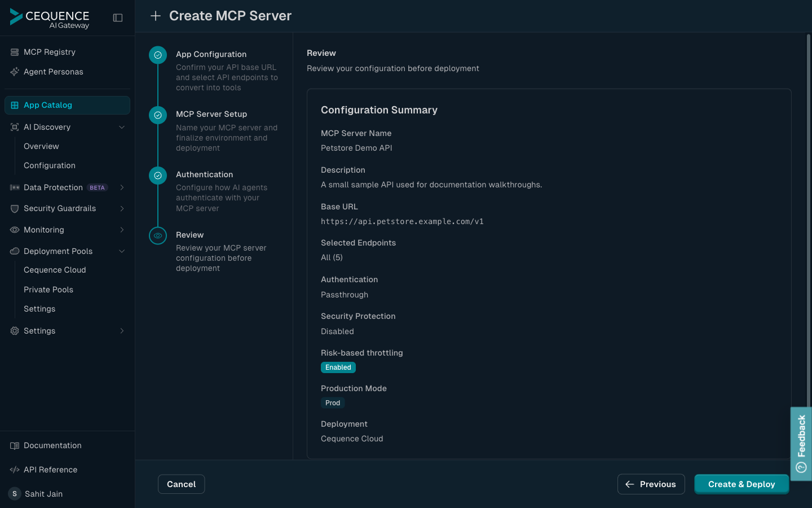Open the Documentation link
Viewport: 812px width, 508px height.
tap(52, 445)
